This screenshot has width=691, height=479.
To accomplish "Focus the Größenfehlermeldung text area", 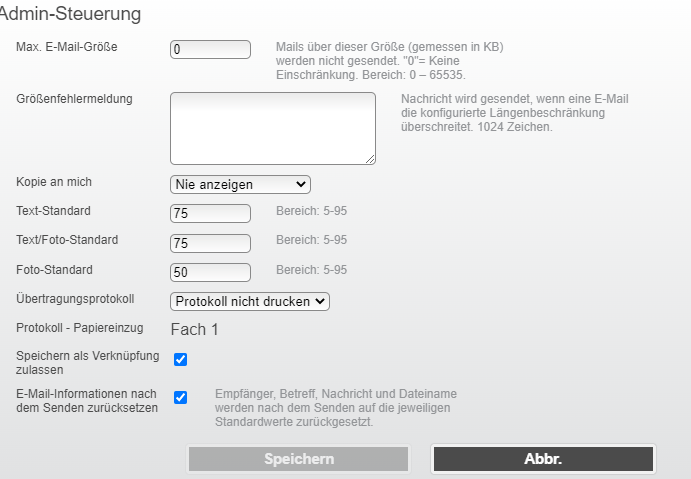I will [x=273, y=128].
